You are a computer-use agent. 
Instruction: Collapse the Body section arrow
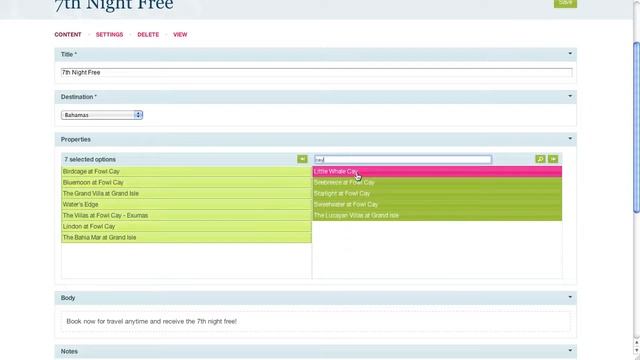tap(570, 297)
